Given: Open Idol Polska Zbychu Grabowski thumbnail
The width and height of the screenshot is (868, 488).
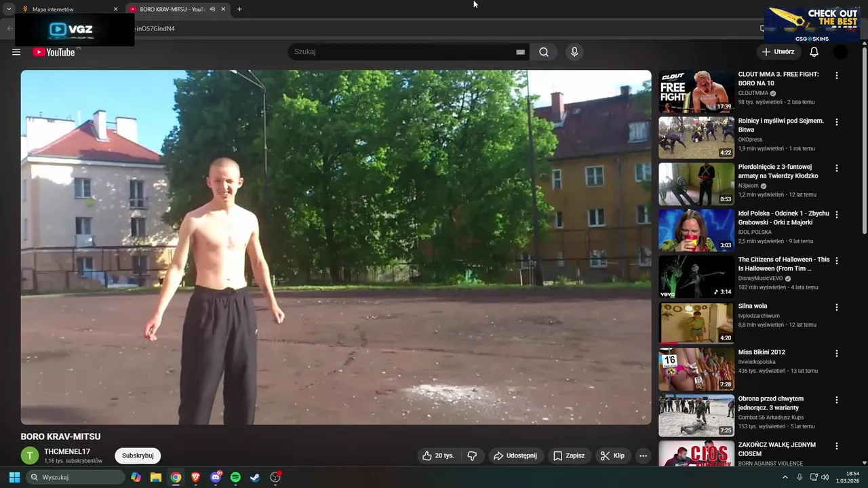Looking at the screenshot, I should 696,230.
